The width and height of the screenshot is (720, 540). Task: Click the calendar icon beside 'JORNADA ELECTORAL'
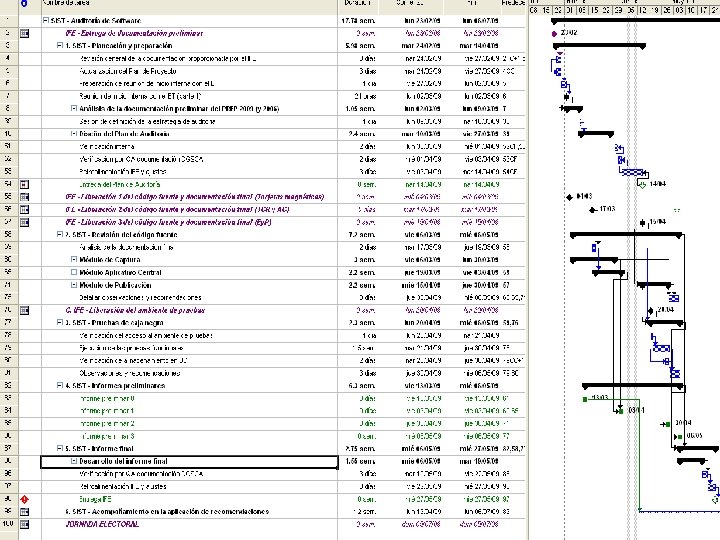24,524
